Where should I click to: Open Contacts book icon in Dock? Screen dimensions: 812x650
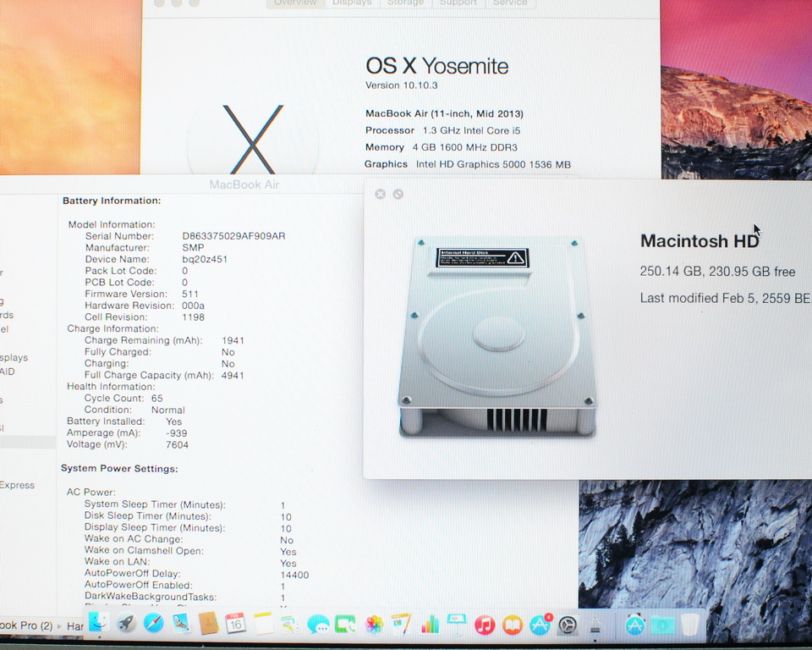click(x=209, y=624)
